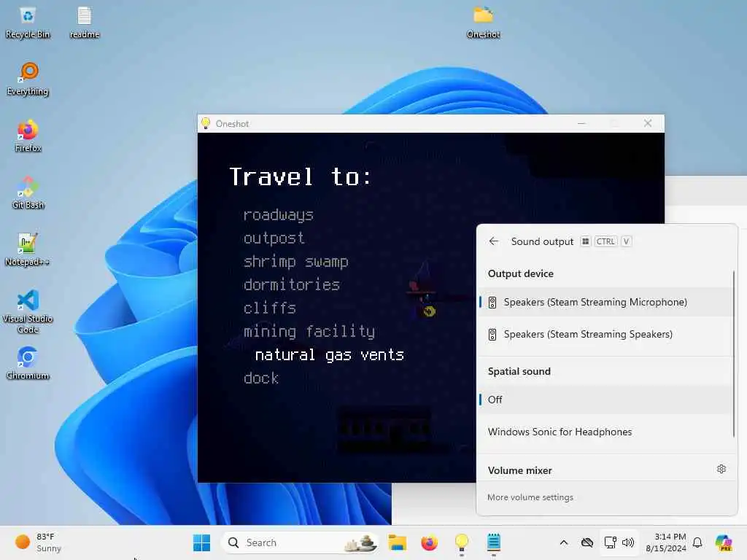Click the network tray icon
The image size is (747, 560).
tap(611, 542)
